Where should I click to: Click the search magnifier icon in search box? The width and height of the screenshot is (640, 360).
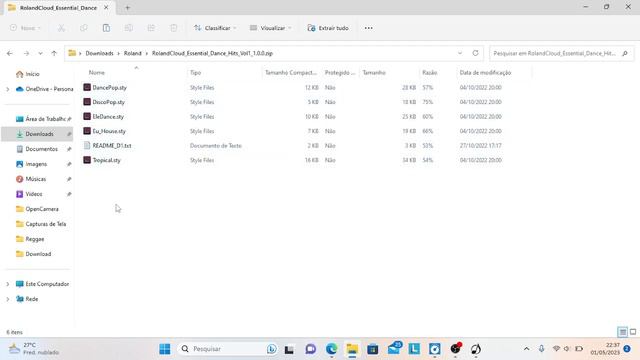tap(625, 53)
